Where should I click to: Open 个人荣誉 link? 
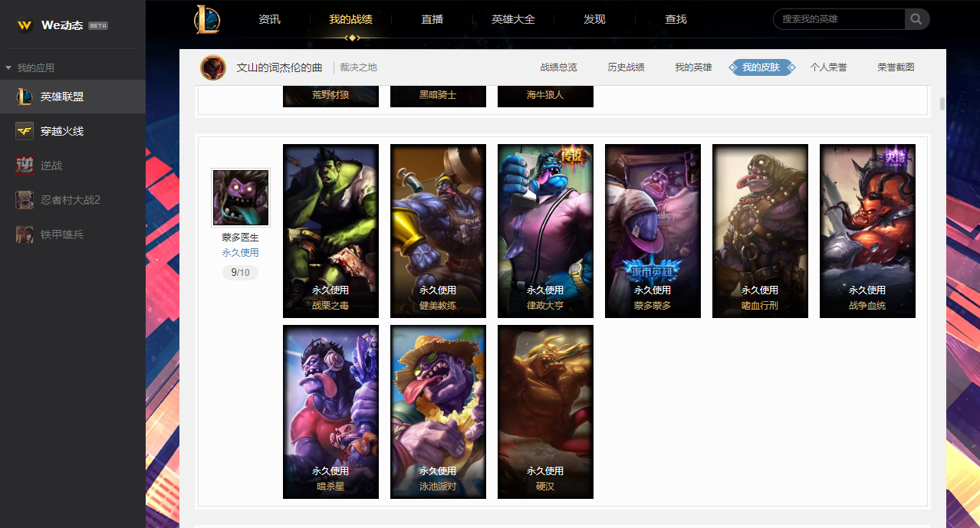coord(828,67)
